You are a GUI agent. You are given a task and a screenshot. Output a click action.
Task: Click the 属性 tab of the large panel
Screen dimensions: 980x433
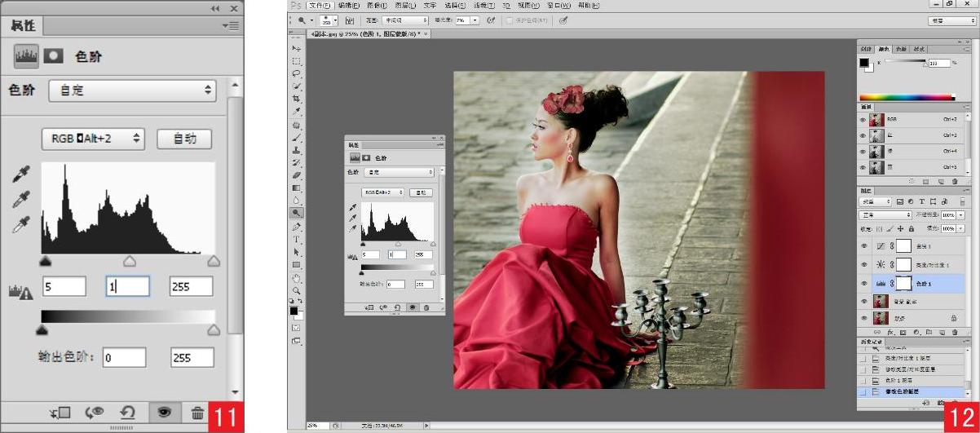click(x=23, y=26)
